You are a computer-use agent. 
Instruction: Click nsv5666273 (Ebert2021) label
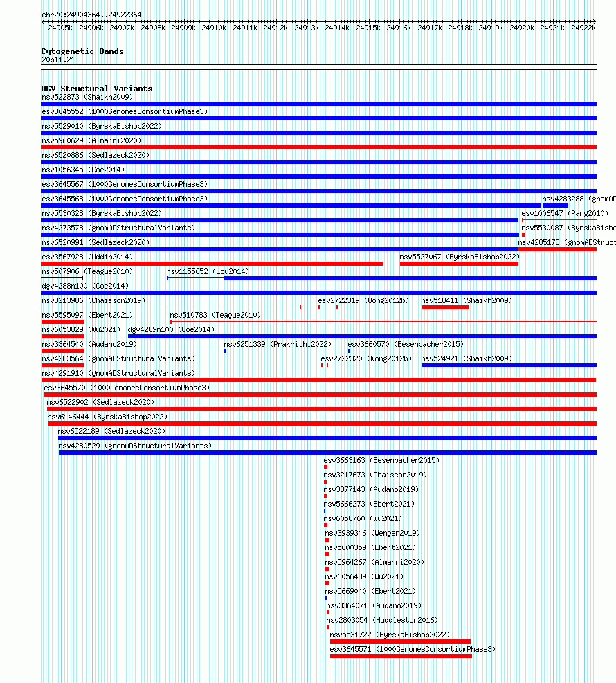point(368,504)
